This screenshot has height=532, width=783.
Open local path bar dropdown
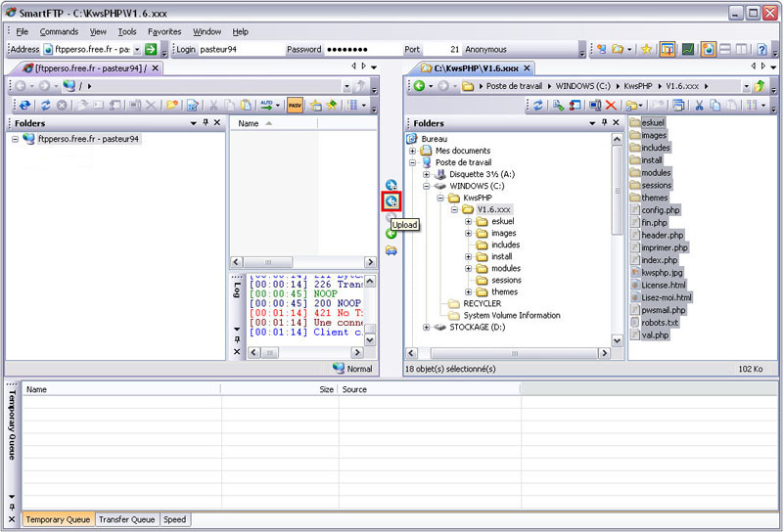tap(746, 86)
